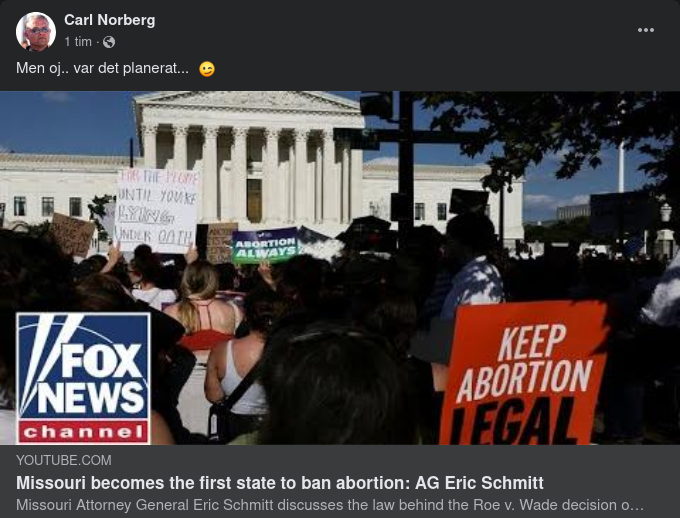Open the Missouri abortion ban video title

(280, 483)
